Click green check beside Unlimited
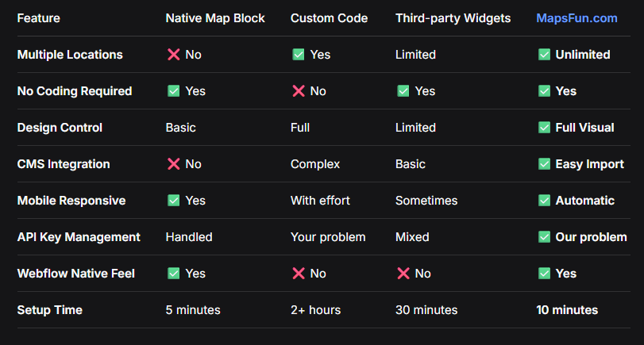The height and width of the screenshot is (345, 644). [544, 55]
